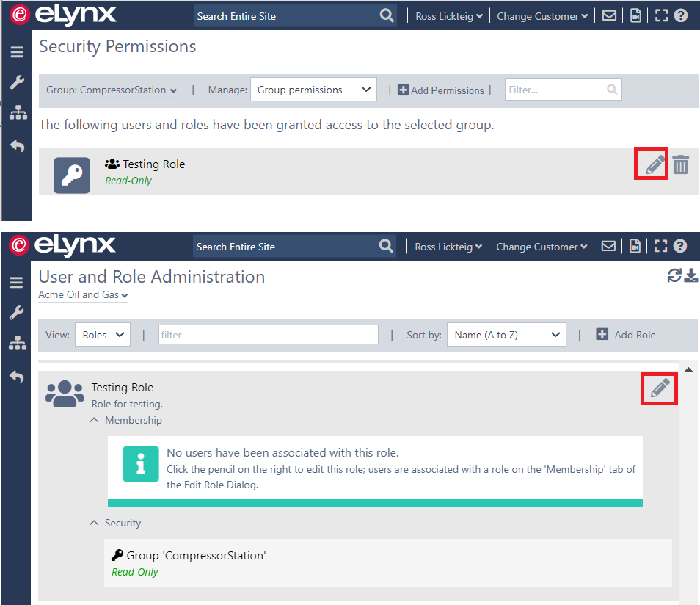
Task: Click the key icon beside Testing Role permission
Action: (x=72, y=175)
